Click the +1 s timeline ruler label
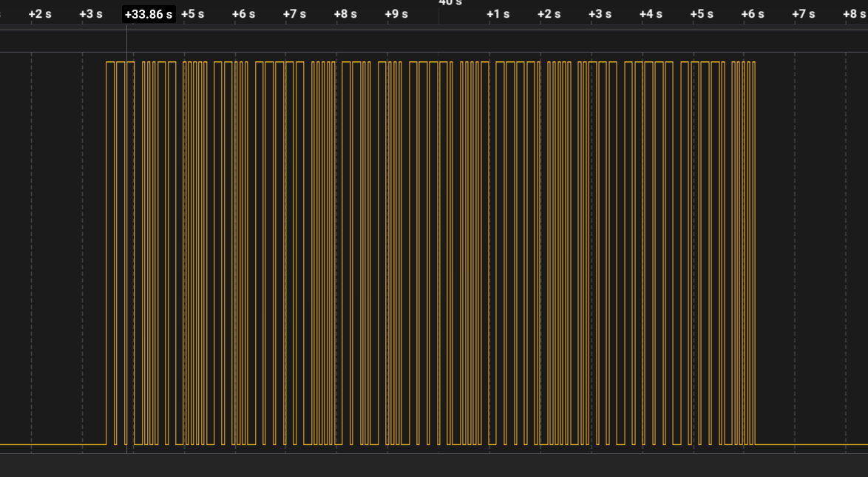868x477 pixels. [498, 14]
